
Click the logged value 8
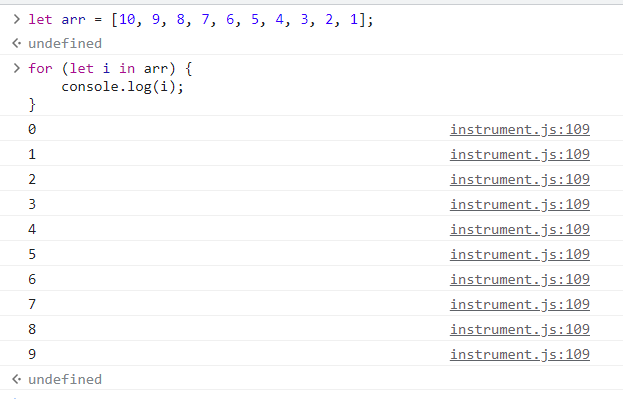point(32,330)
